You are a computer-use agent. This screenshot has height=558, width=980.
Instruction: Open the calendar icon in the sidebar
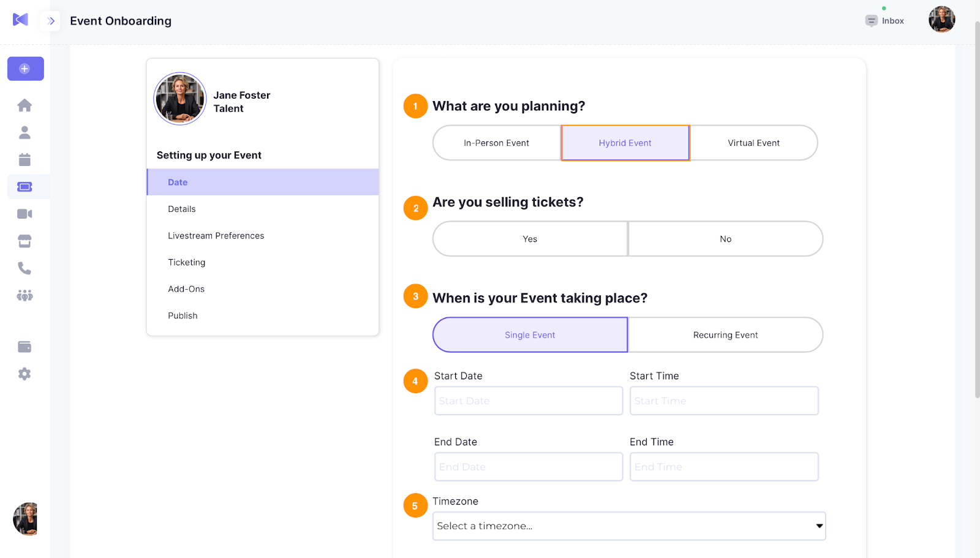tap(24, 160)
